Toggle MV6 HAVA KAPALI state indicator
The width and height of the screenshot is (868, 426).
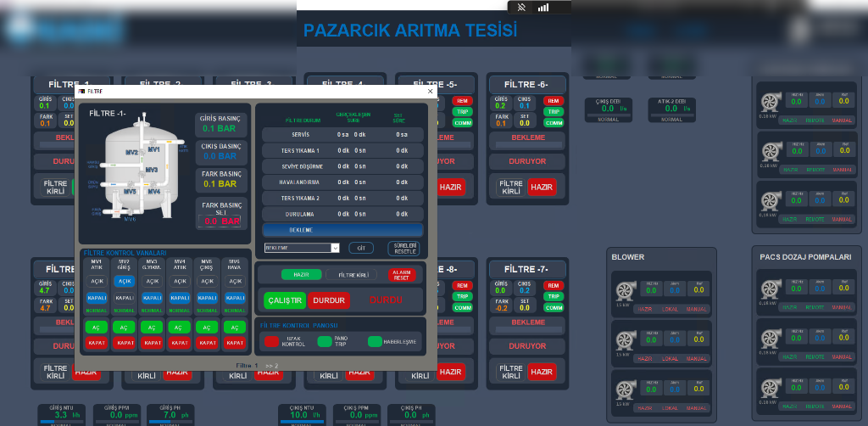[236, 298]
